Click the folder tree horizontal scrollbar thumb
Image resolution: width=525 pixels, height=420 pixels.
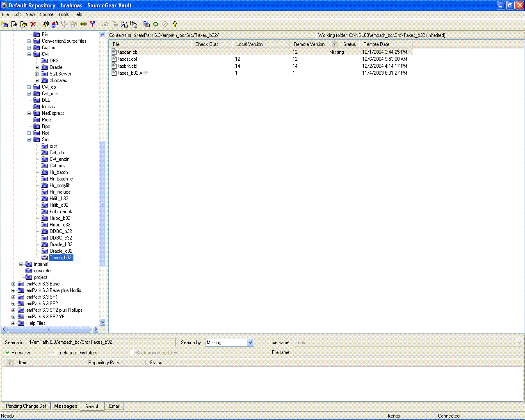coord(50,329)
